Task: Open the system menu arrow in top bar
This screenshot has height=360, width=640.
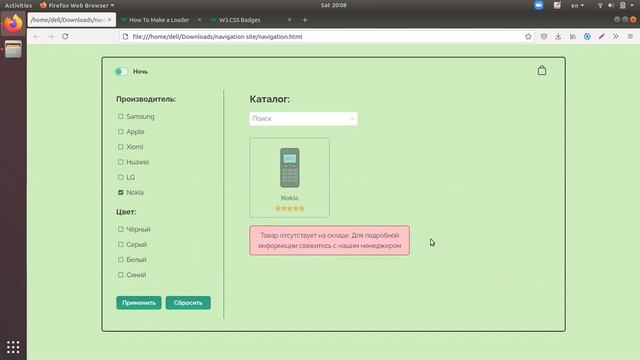Action: 632,5
